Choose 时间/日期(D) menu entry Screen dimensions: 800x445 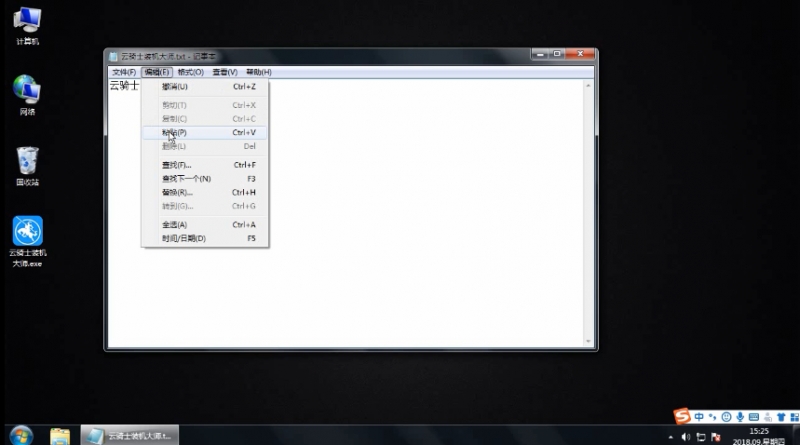205,238
